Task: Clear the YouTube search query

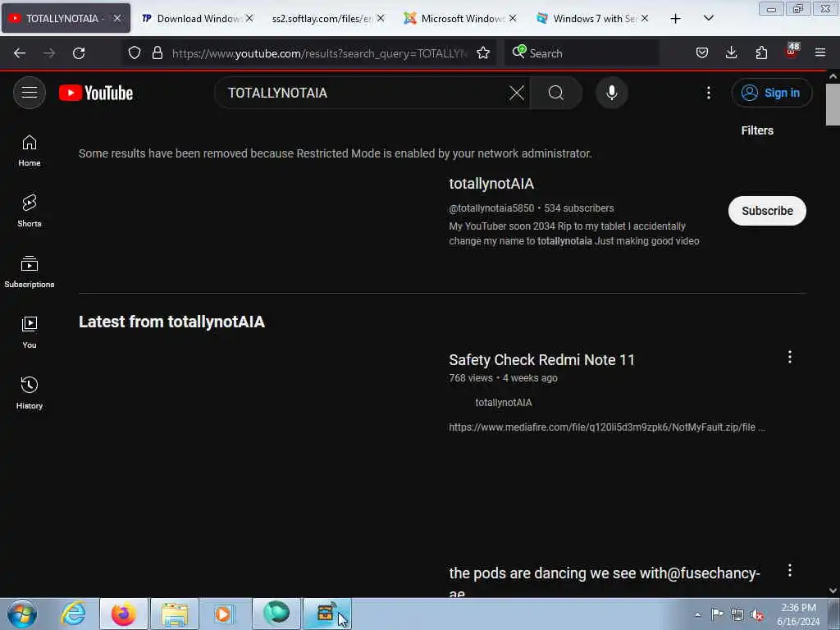Action: (517, 93)
